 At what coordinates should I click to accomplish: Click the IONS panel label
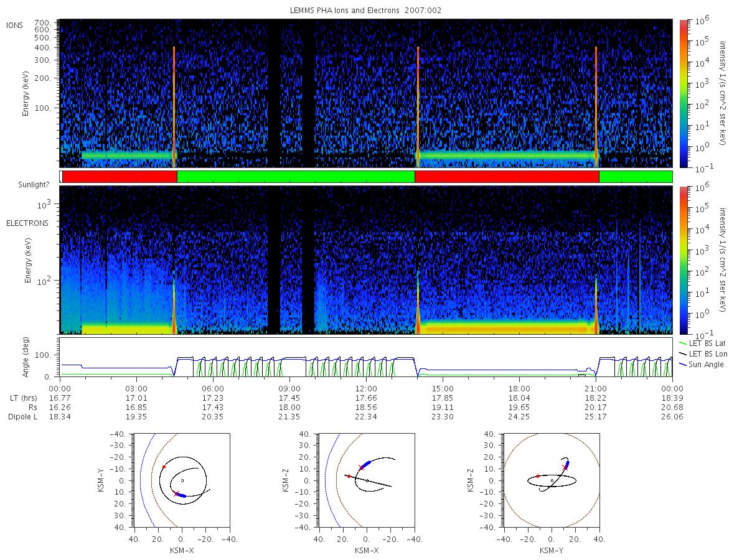pyautogui.click(x=15, y=25)
